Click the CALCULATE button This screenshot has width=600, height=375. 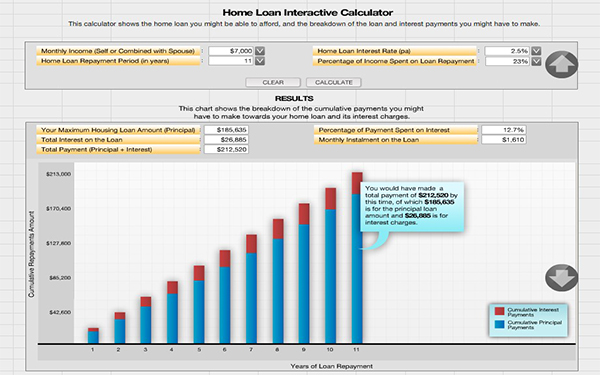334,82
